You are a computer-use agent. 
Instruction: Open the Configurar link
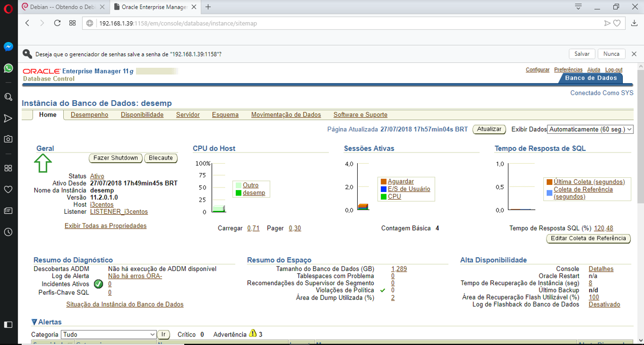click(538, 70)
